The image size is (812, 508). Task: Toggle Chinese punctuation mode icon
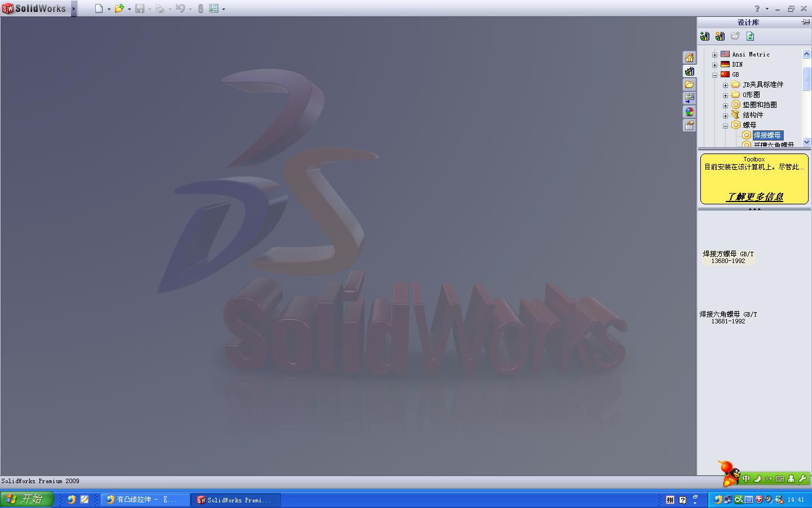click(769, 479)
